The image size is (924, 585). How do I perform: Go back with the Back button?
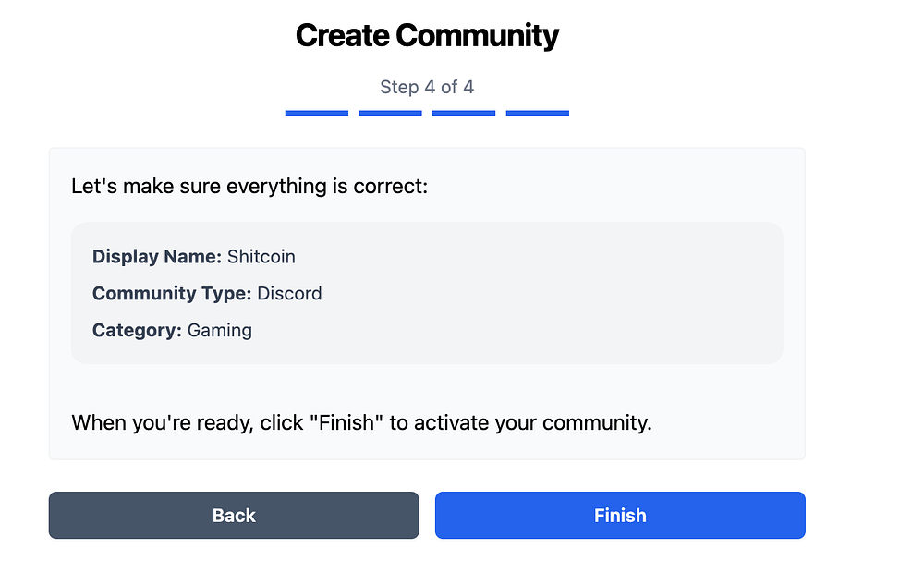234,516
